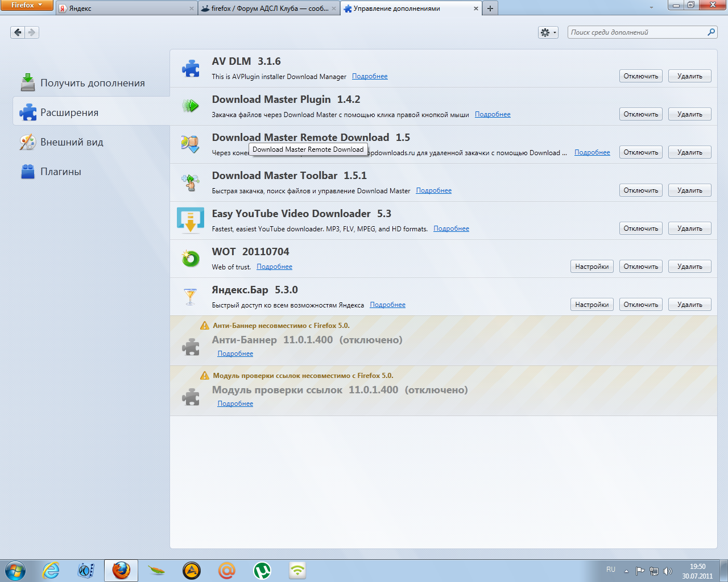The height and width of the screenshot is (582, 728).
Task: Click the forward arrow navigation button
Action: 32,32
